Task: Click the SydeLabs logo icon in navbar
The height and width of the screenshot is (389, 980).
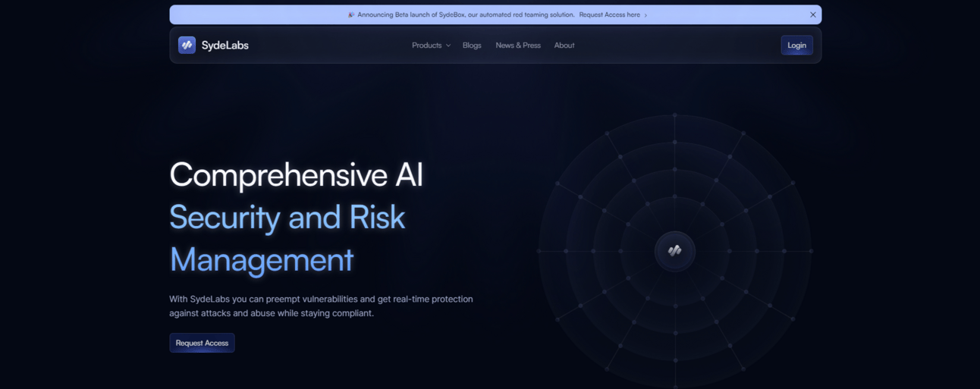Action: click(x=187, y=45)
